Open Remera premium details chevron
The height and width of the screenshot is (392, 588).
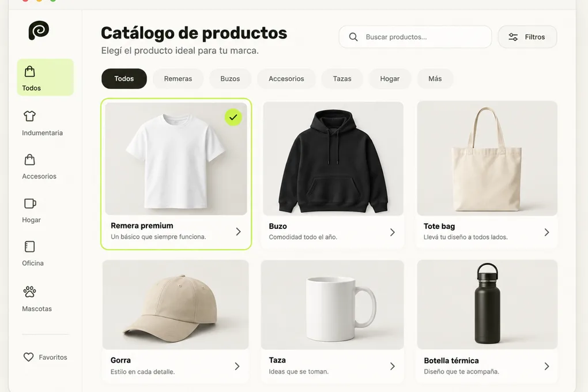[x=238, y=231]
